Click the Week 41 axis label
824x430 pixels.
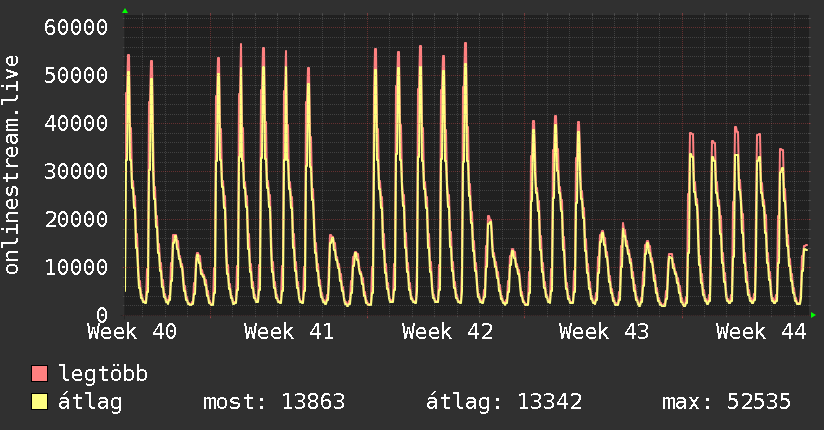(x=289, y=332)
